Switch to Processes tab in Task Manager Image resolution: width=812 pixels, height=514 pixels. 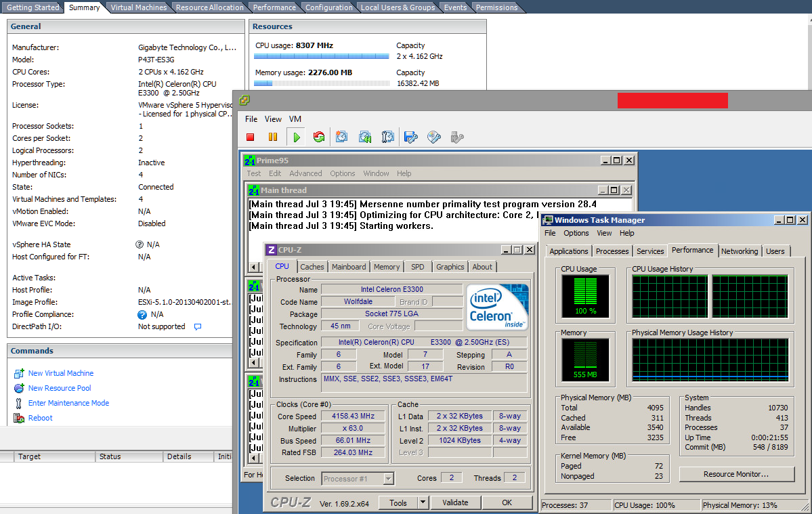point(612,251)
